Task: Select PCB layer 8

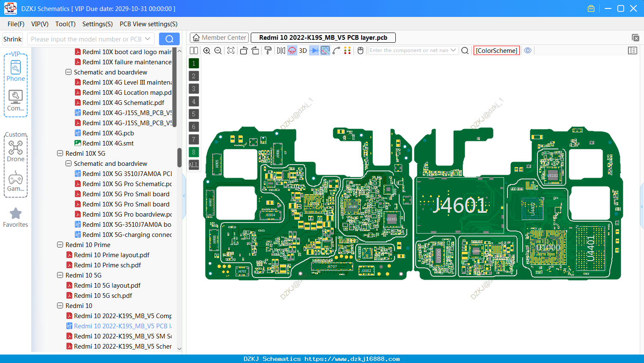Action: [x=194, y=152]
